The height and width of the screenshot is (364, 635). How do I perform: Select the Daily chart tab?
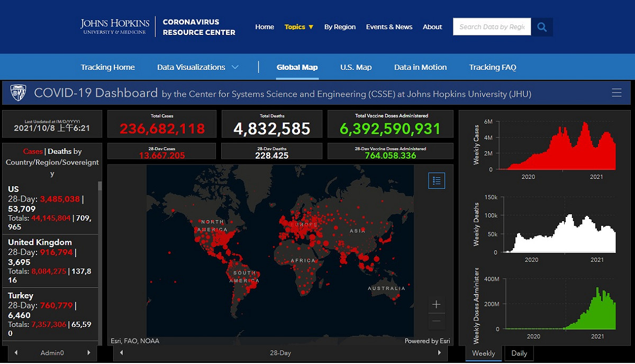[x=519, y=353]
